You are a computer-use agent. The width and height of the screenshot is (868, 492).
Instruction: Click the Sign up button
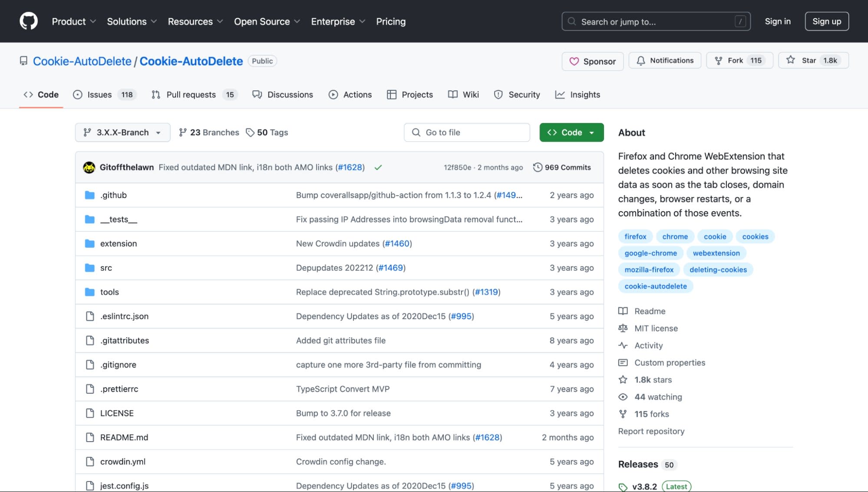826,21
